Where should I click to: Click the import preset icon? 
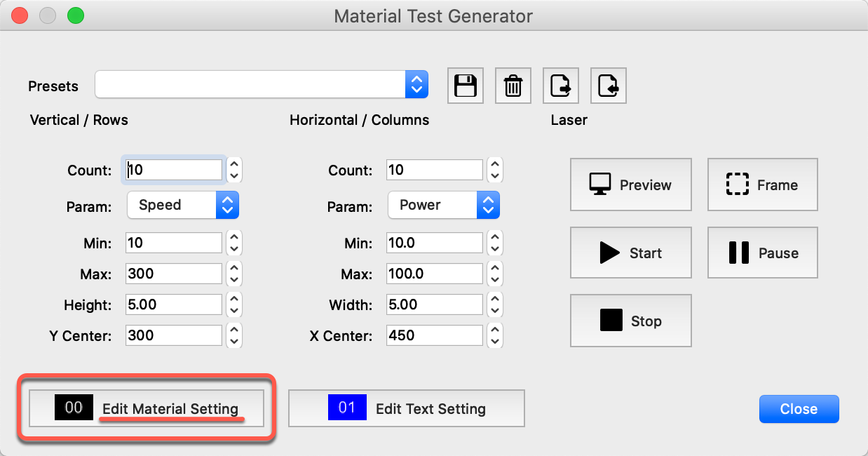coord(608,86)
